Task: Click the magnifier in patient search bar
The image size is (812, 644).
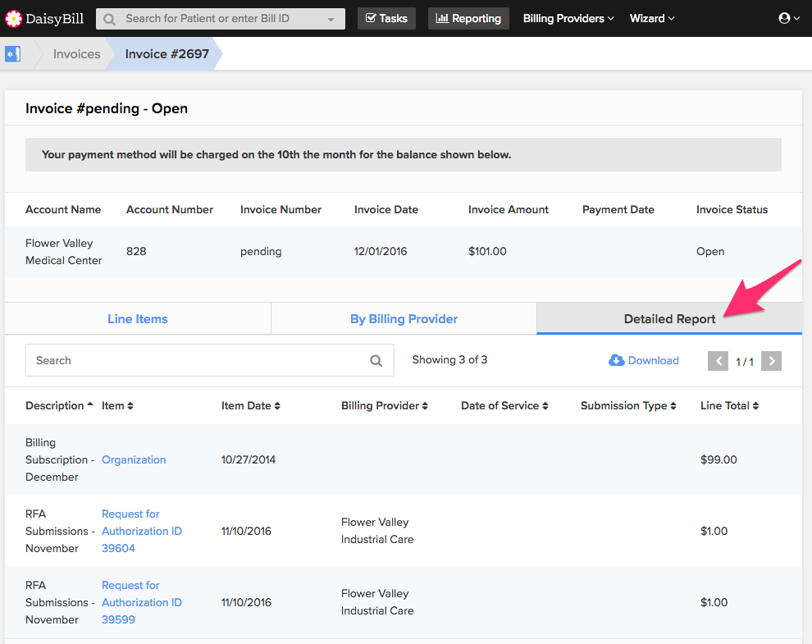Action: click(109, 19)
